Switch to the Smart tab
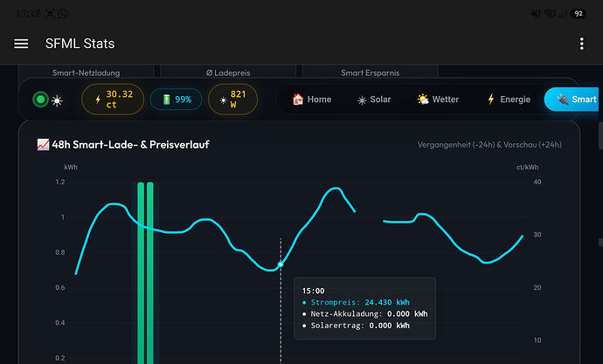The height and width of the screenshot is (364, 603). [x=572, y=100]
